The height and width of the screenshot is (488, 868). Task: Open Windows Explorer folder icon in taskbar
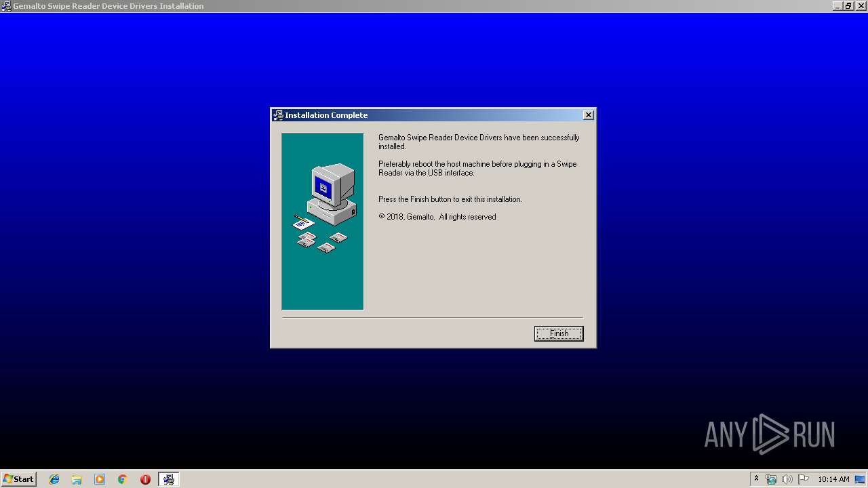click(77, 479)
